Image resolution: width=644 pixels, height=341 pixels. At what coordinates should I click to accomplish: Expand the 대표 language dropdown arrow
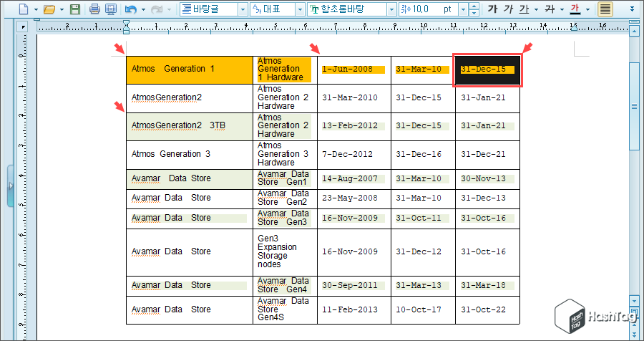[301, 9]
